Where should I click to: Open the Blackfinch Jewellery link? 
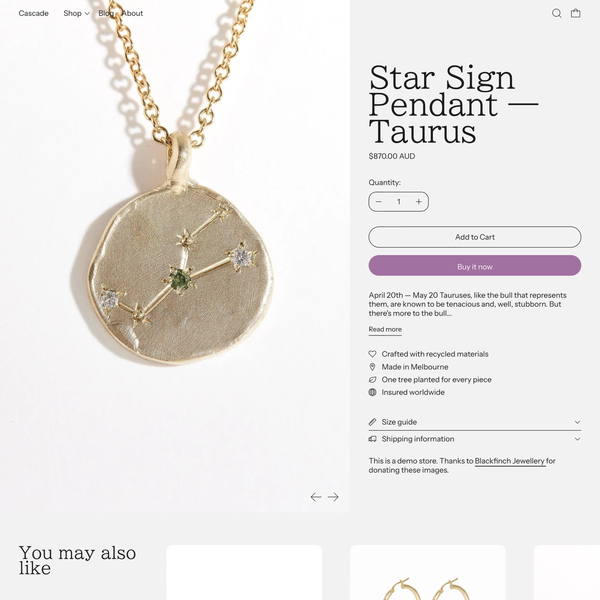point(510,461)
